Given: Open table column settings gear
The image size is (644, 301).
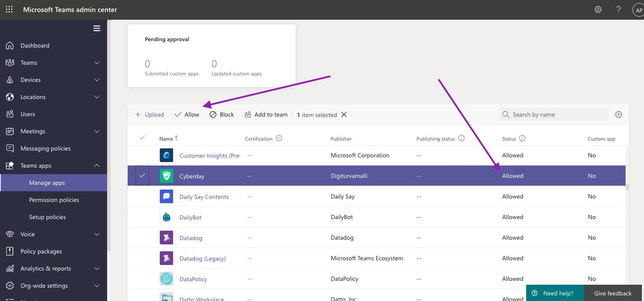Looking at the screenshot, I should [x=618, y=114].
